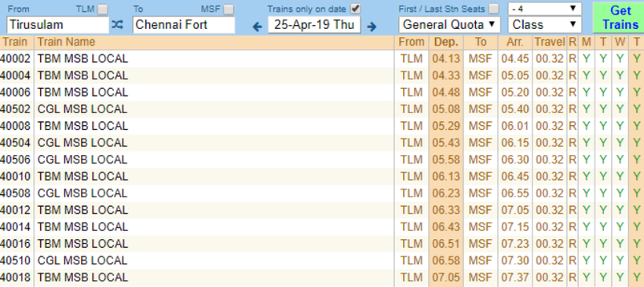Expand the - 4 dropdown
Viewport: 644px width, 287px height.
coord(544,8)
